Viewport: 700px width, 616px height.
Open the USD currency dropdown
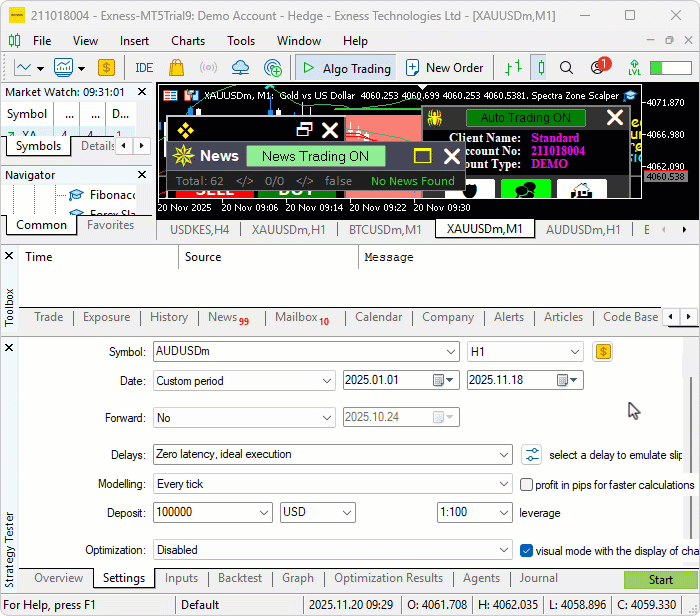tap(347, 512)
